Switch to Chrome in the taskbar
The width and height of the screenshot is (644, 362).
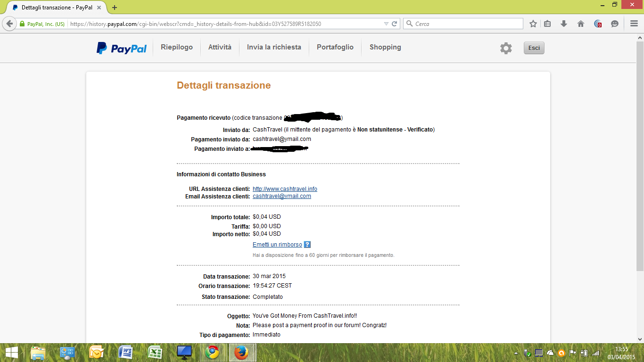(x=213, y=353)
